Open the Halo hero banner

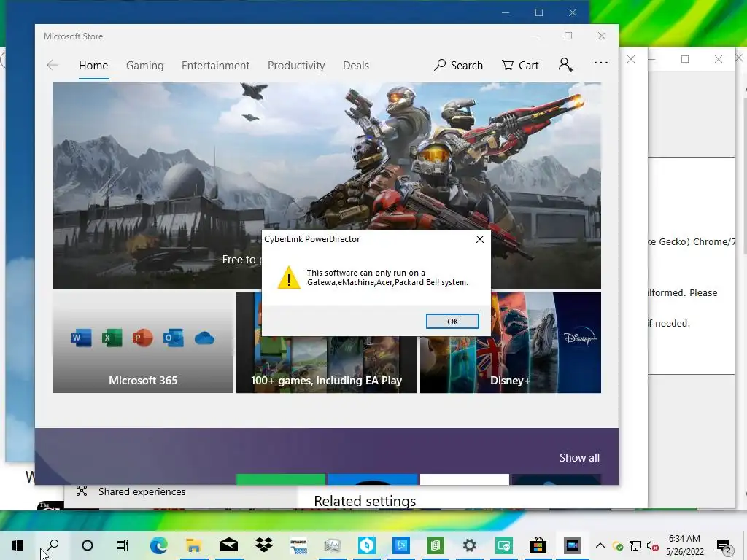[327, 185]
